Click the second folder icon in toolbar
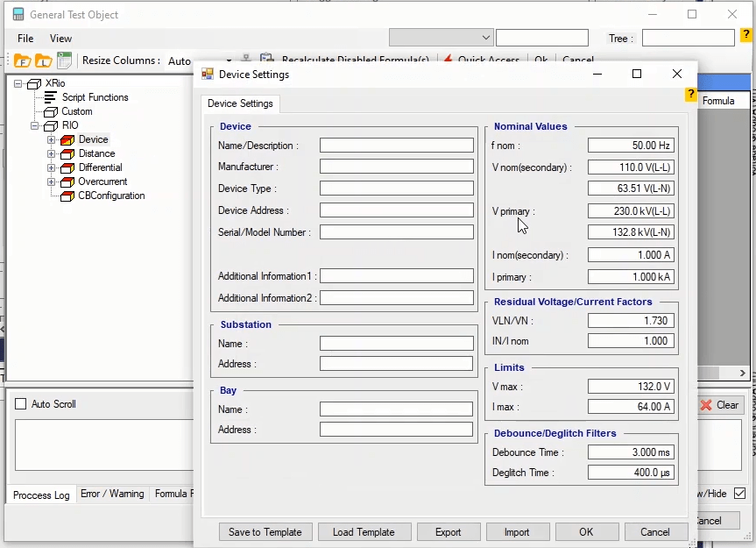Screen dimensions: 756x548 (x=43, y=60)
